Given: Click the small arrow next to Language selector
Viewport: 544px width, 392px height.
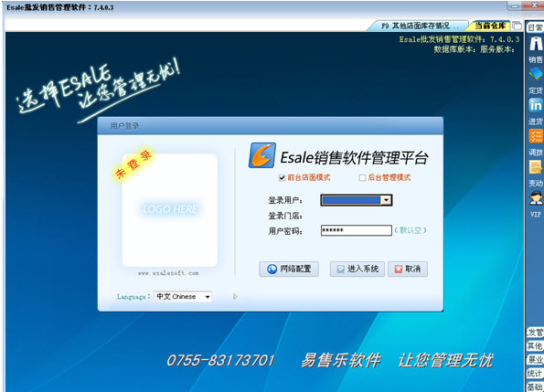Looking at the screenshot, I should click(x=235, y=297).
